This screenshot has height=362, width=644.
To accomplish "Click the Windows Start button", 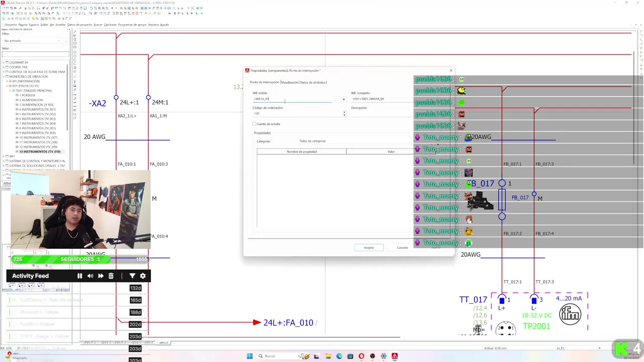I will tap(250, 356).
